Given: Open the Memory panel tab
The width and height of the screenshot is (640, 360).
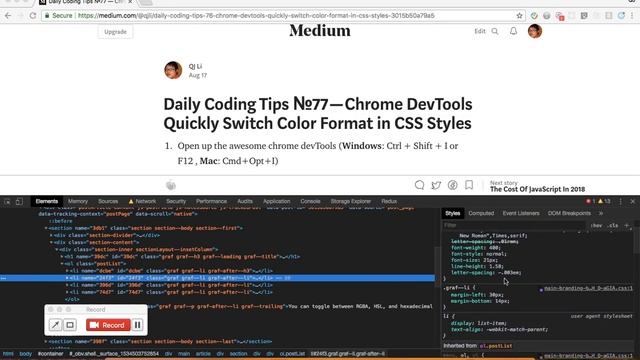Looking at the screenshot, I should 78,201.
